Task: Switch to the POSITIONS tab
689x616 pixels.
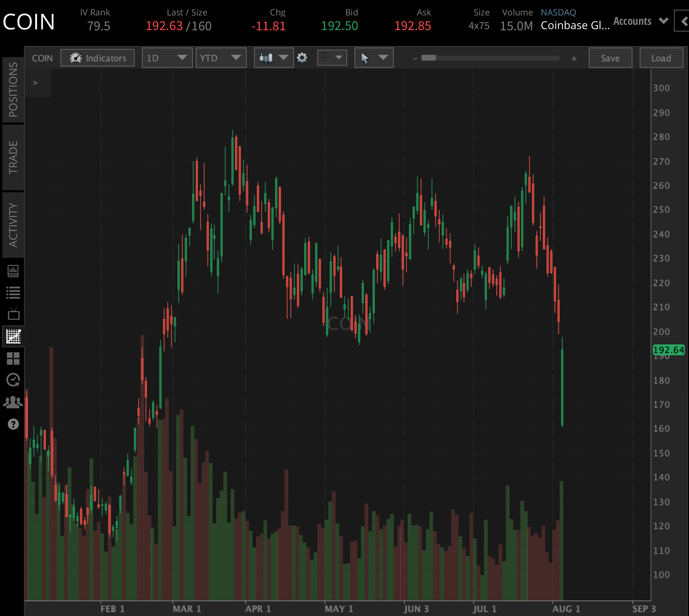Action: pos(13,90)
